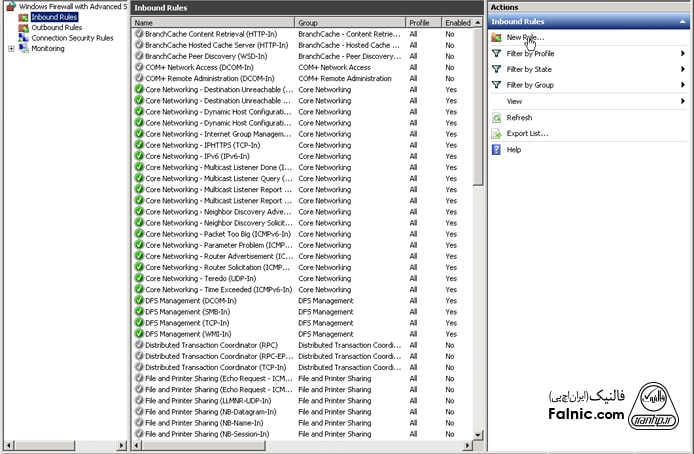Click the Refresh icon in Actions pane
Image resolution: width=694 pixels, height=454 pixels.
[497, 117]
